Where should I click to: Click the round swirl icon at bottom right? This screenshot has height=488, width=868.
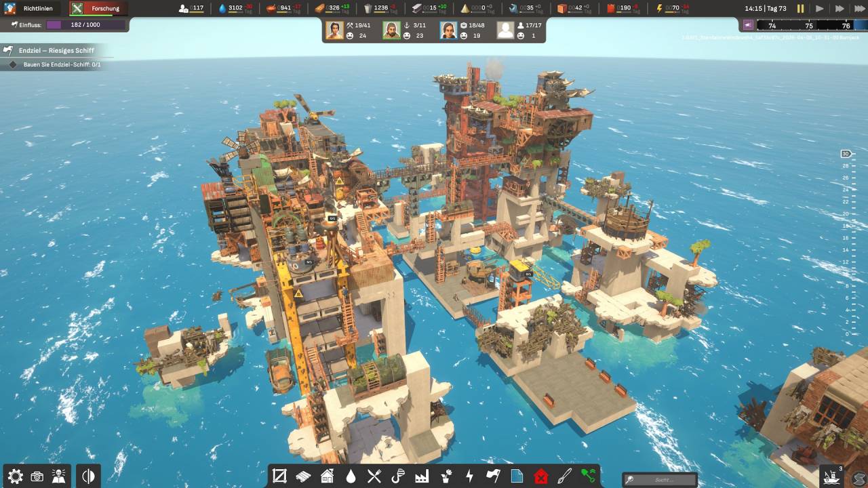(x=859, y=477)
